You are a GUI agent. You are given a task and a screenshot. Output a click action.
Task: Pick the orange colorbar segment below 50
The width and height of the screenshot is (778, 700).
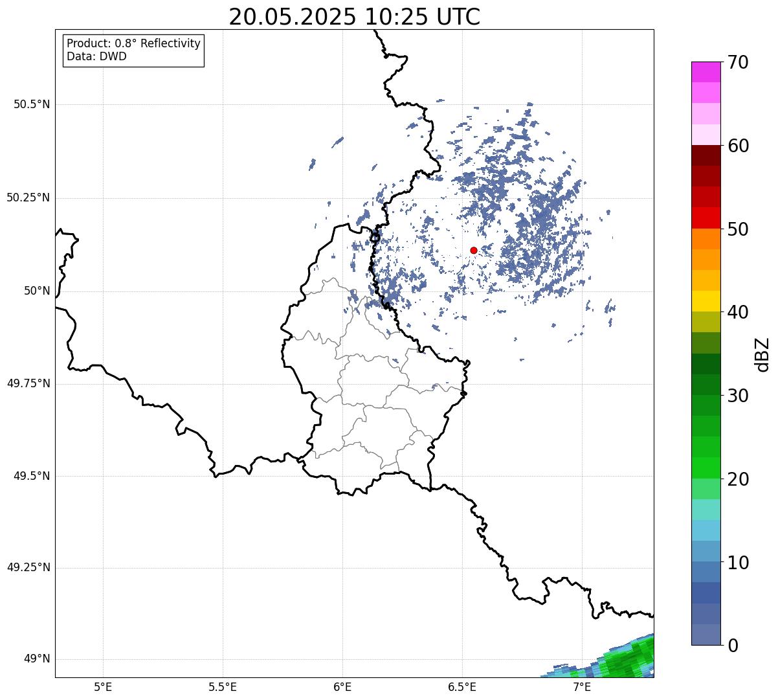tap(706, 239)
